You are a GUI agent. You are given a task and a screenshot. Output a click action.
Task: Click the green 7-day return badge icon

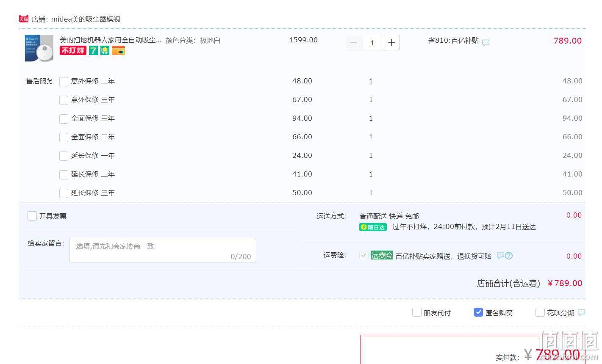[x=94, y=51]
